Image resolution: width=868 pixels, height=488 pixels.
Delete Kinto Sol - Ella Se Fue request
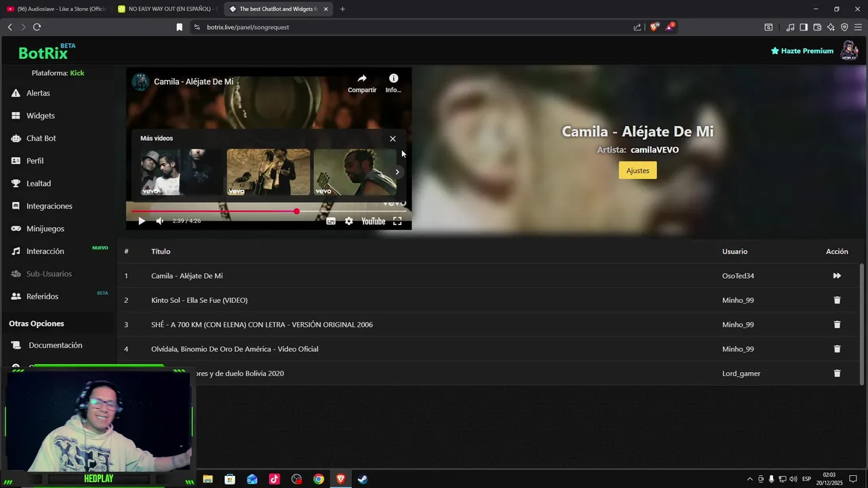pyautogui.click(x=837, y=300)
